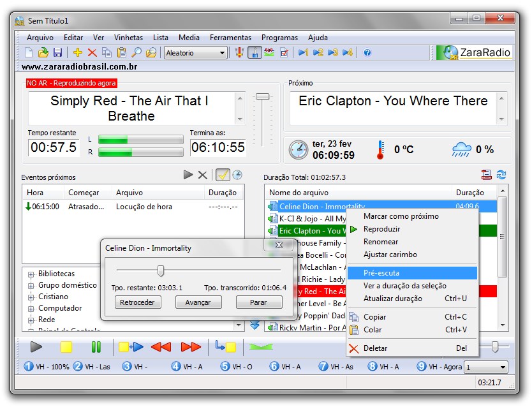The width and height of the screenshot is (532, 407).
Task: Click the Celine Dion preview position slider
Action: 161,271
